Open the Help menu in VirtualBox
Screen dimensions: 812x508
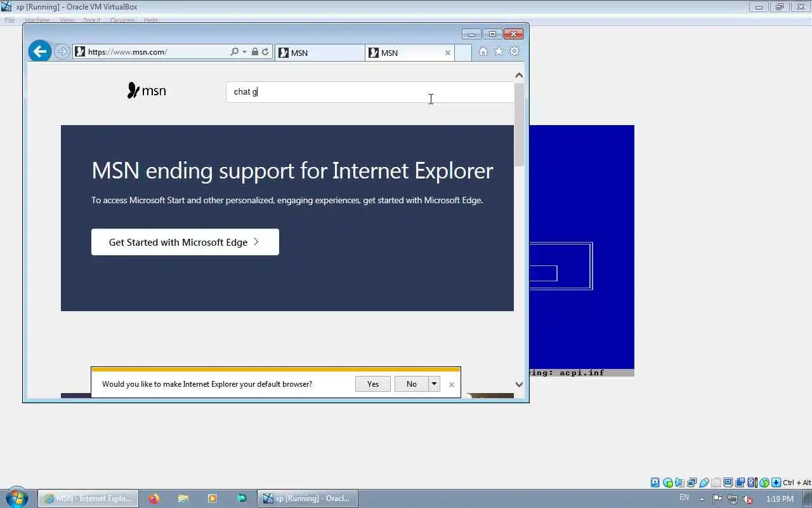click(x=150, y=20)
